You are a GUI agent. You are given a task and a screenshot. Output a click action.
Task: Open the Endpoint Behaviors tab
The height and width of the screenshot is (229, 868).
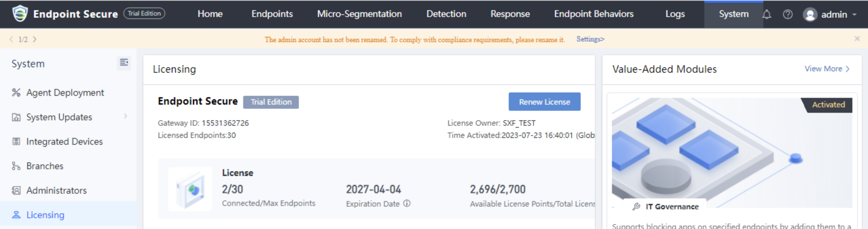594,14
